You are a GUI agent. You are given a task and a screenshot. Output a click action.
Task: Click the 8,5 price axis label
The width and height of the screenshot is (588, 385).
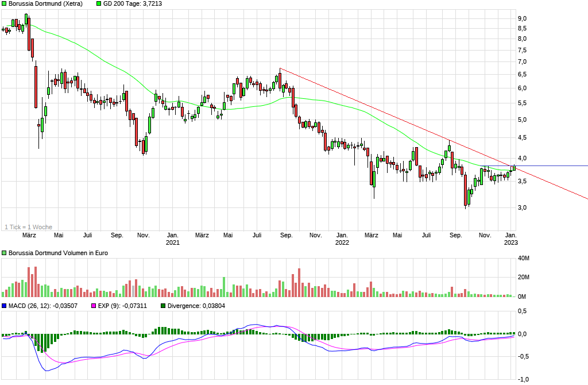click(x=522, y=29)
